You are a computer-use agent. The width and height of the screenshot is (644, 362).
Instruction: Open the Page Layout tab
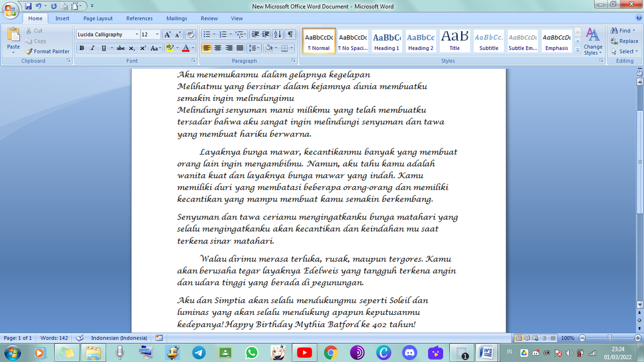(98, 18)
